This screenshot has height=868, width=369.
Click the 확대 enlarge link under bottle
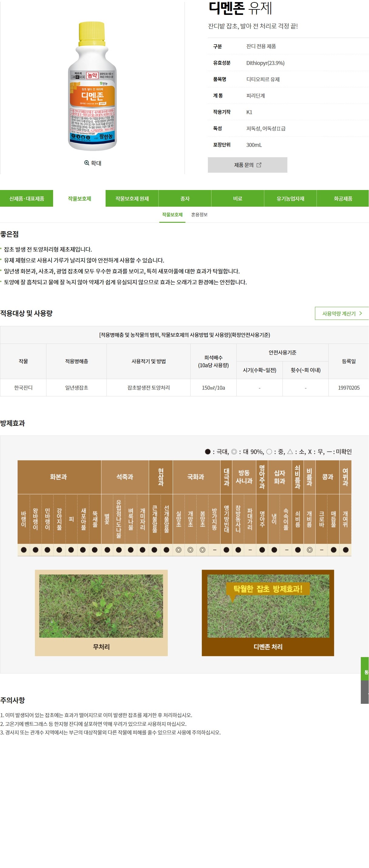pyautogui.click(x=93, y=163)
